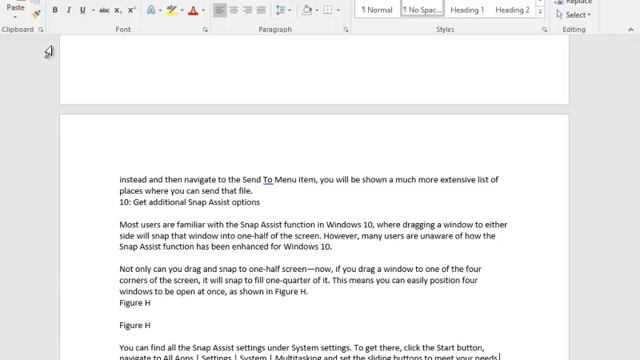Image resolution: width=640 pixels, height=360 pixels.
Task: Center align the text
Action: click(x=233, y=10)
